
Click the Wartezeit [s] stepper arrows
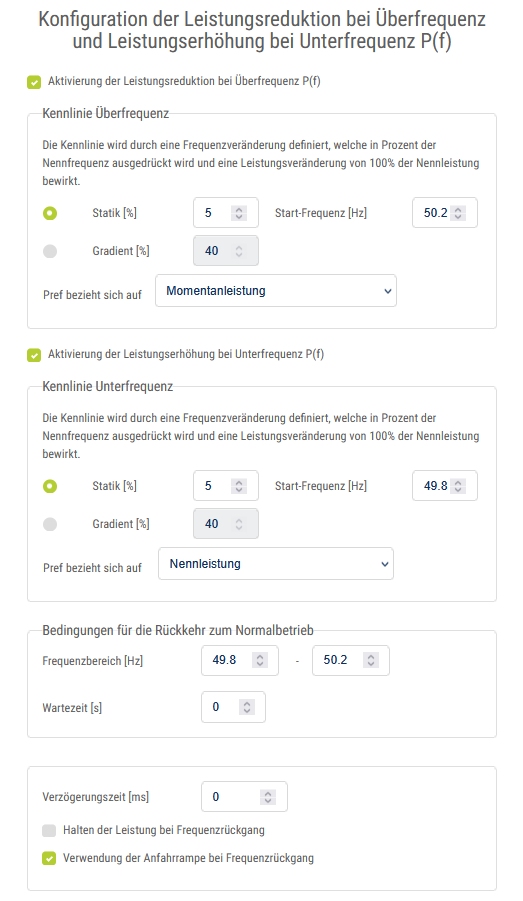(x=247, y=707)
